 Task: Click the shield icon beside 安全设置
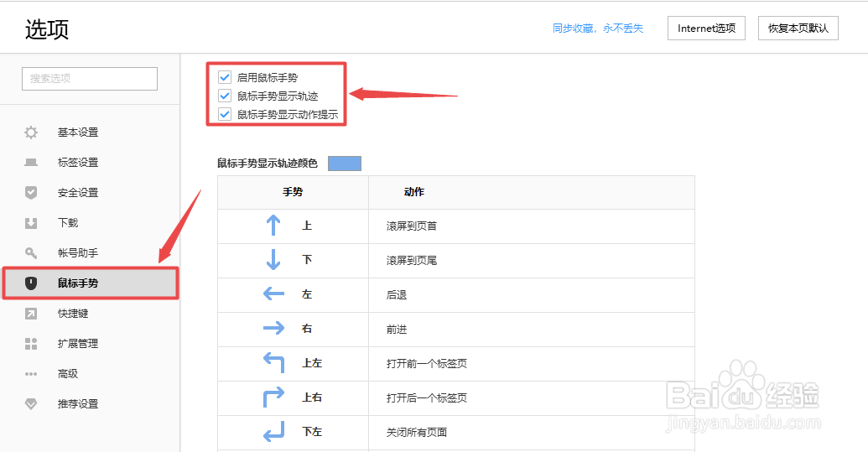[x=31, y=193]
